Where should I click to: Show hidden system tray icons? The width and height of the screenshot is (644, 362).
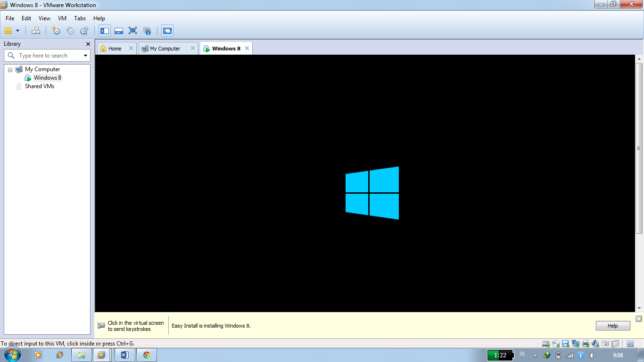(535, 355)
